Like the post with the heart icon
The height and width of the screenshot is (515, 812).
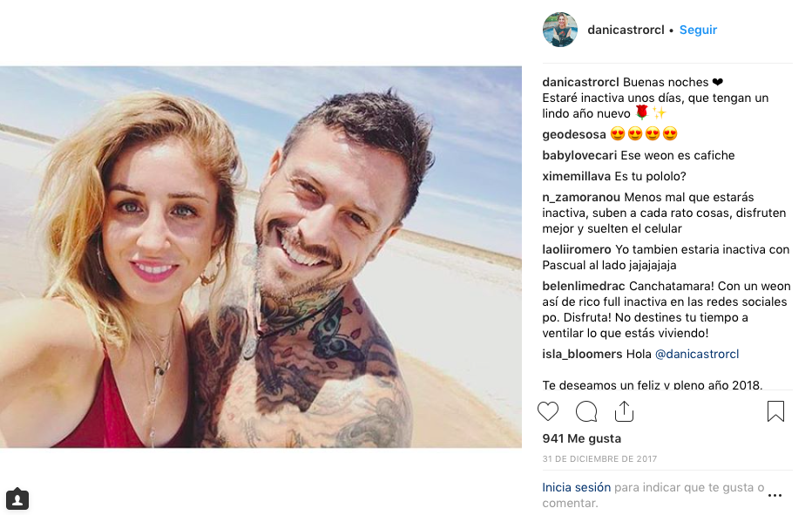548,411
